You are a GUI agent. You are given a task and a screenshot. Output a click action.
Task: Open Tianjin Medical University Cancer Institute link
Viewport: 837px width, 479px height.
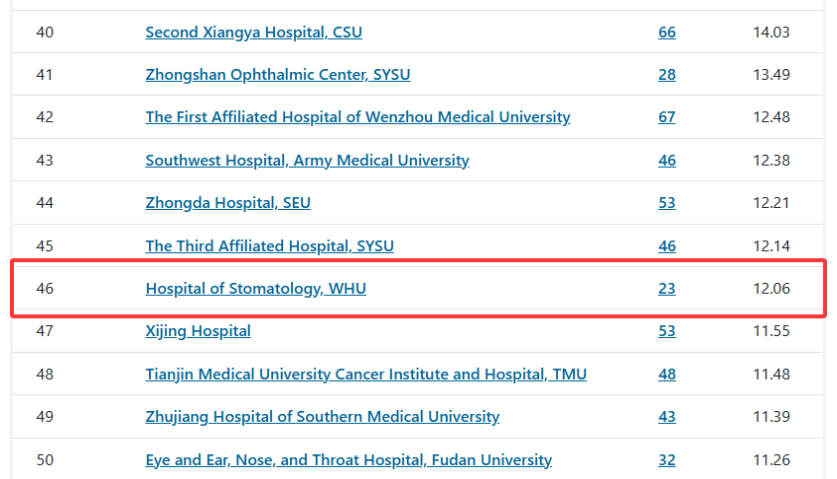[366, 374]
